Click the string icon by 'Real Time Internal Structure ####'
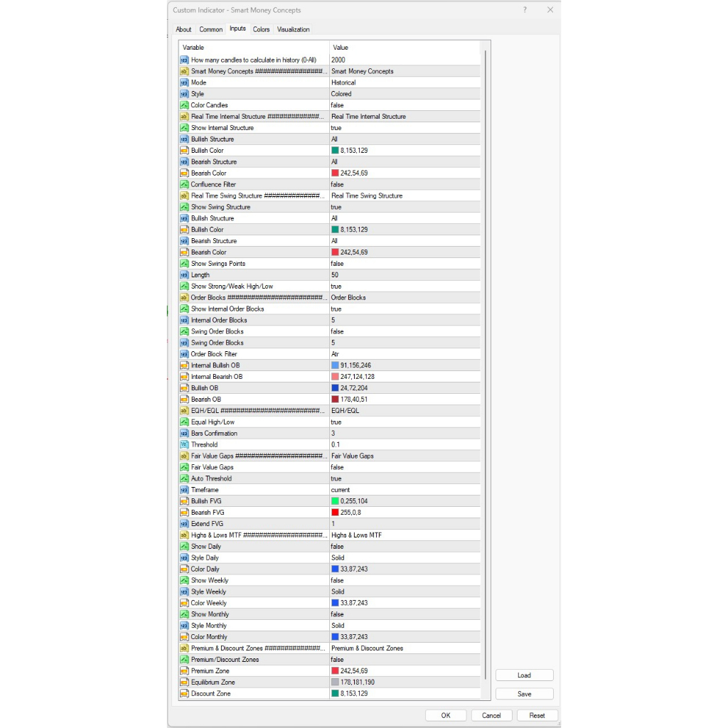The width and height of the screenshot is (728, 728). click(x=184, y=117)
